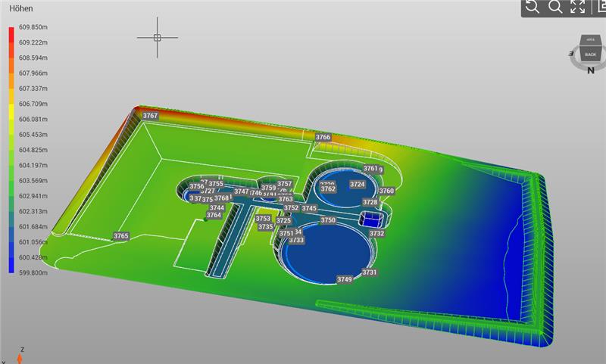This screenshot has width=606, height=364.
Task: Select the magnifier zoom tool
Action: click(555, 7)
